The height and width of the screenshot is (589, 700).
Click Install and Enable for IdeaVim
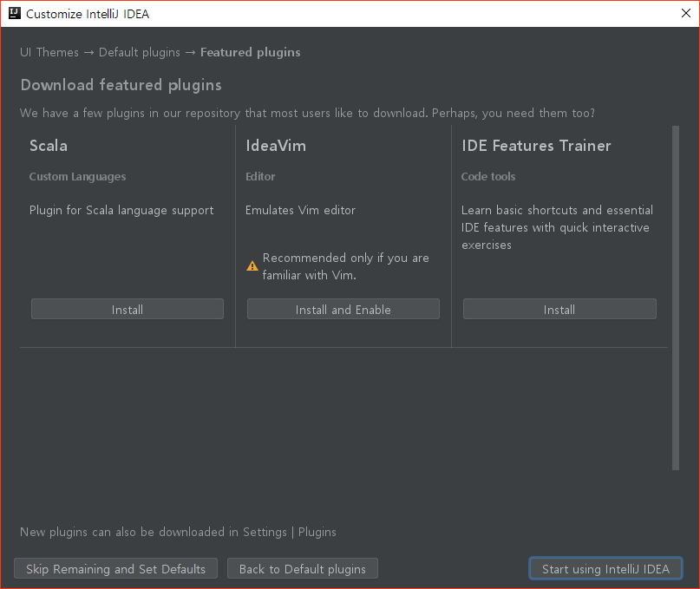(343, 309)
